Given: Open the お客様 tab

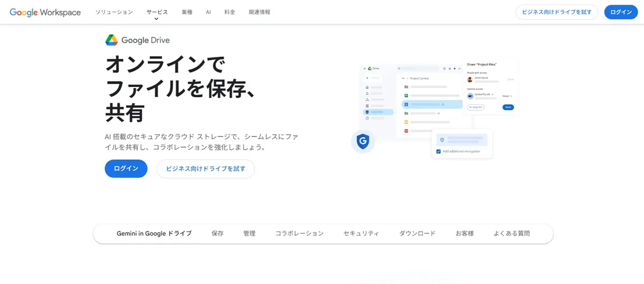Looking at the screenshot, I should point(465,234).
